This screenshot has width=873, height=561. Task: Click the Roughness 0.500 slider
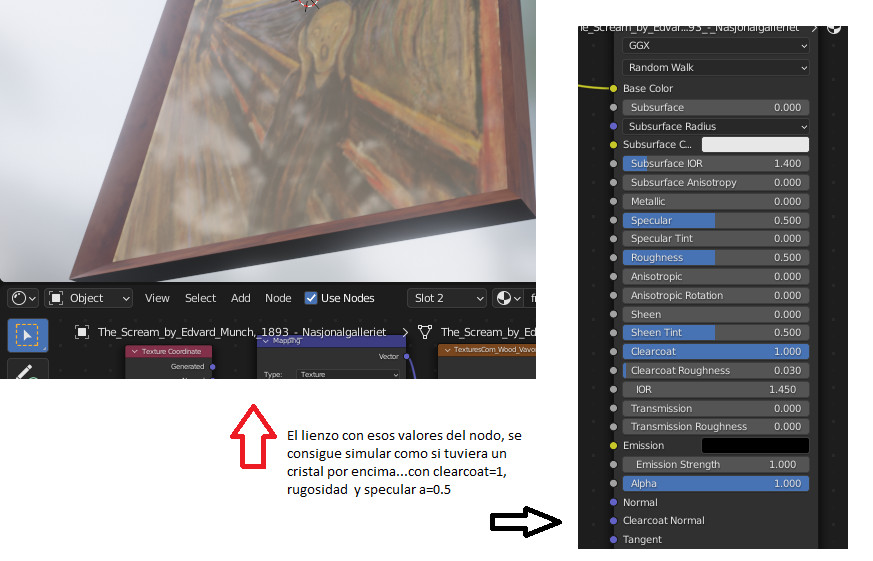point(715,258)
